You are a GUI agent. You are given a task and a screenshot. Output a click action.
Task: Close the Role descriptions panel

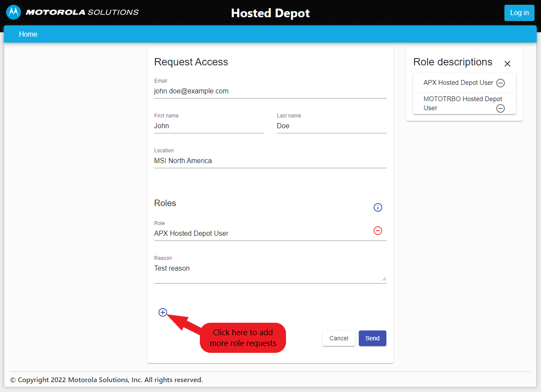pyautogui.click(x=507, y=64)
